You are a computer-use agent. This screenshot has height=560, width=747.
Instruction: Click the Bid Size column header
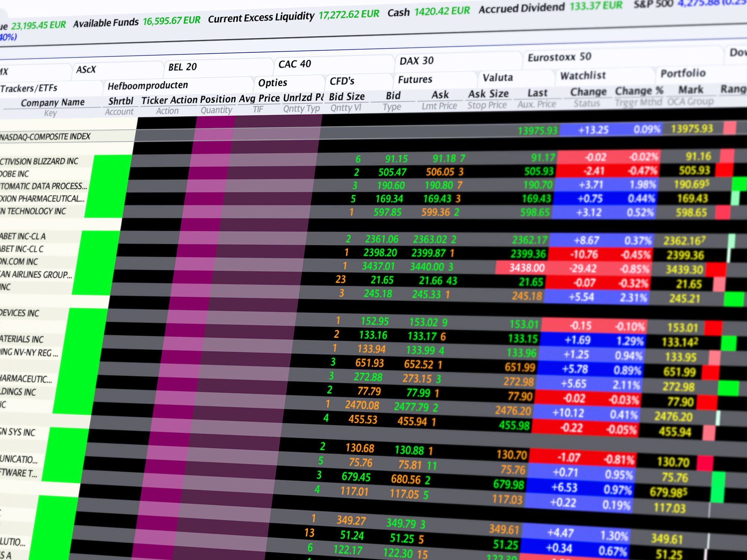coord(347,97)
